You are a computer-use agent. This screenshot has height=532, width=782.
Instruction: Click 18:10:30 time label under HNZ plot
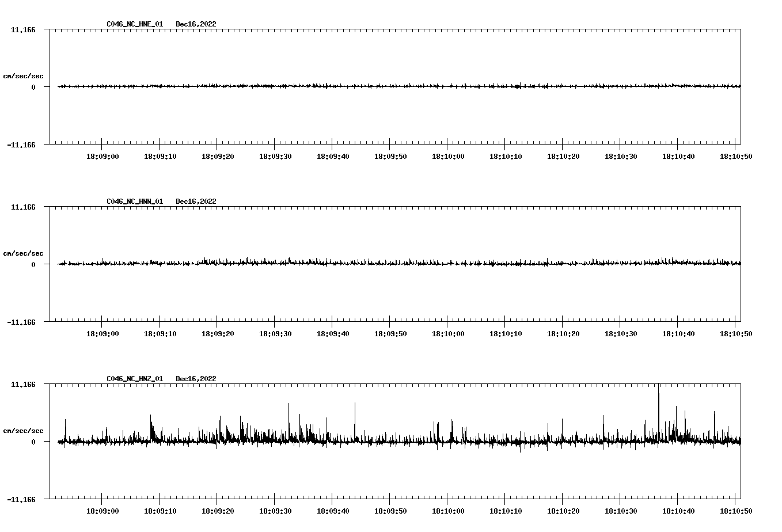[621, 511]
